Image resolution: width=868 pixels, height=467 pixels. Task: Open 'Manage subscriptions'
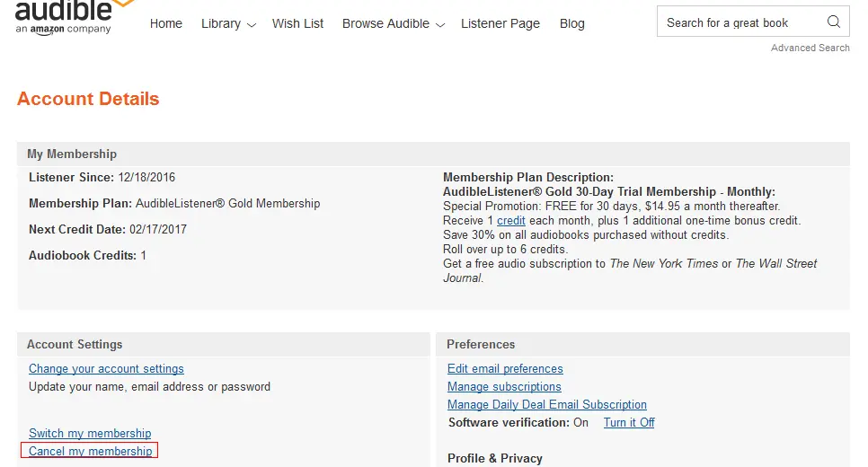(x=504, y=386)
